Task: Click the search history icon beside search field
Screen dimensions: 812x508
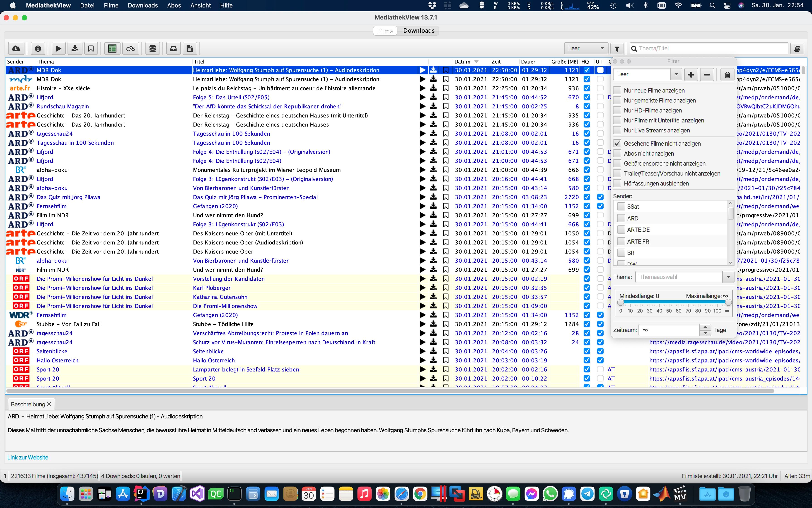Action: (797, 49)
